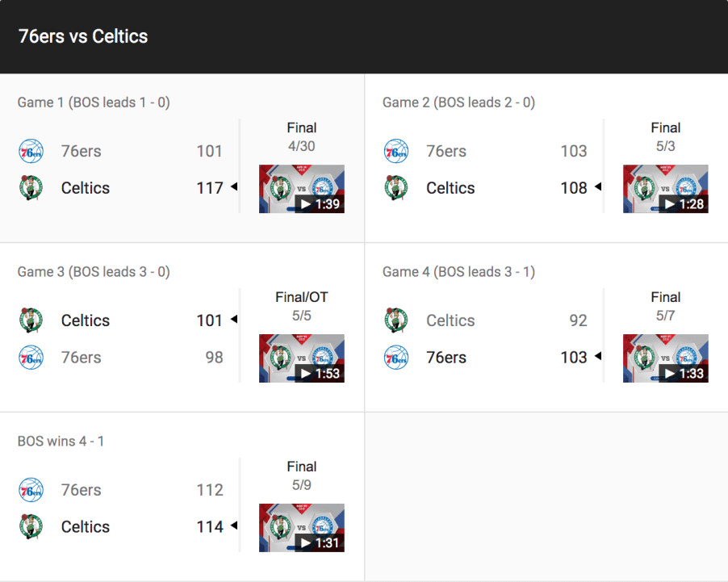This screenshot has height=582, width=728.
Task: Click the Celtics logo in Game 1
Action: (31, 188)
